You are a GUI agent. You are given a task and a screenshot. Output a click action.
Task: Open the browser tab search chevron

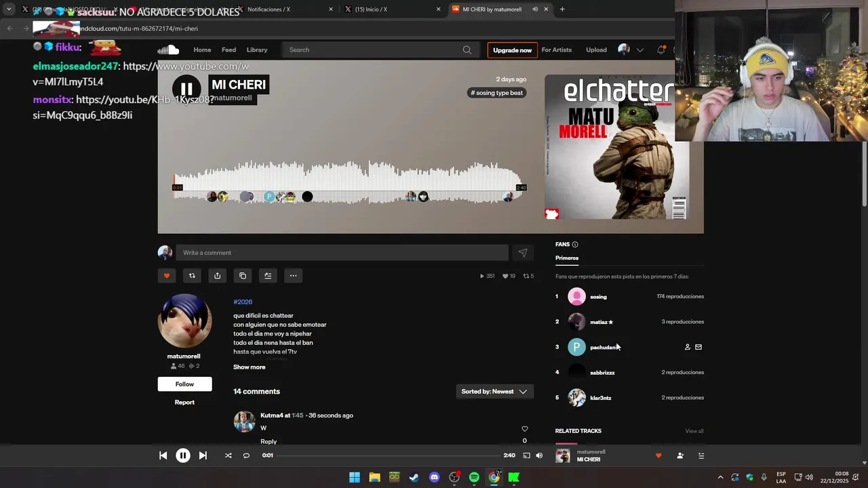coord(9,9)
